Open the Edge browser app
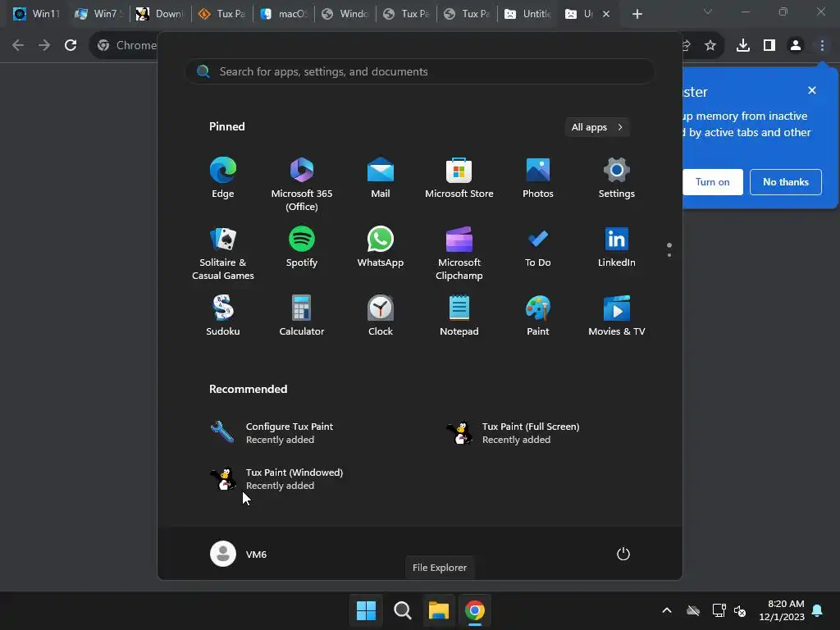This screenshot has width=840, height=630. click(x=223, y=178)
